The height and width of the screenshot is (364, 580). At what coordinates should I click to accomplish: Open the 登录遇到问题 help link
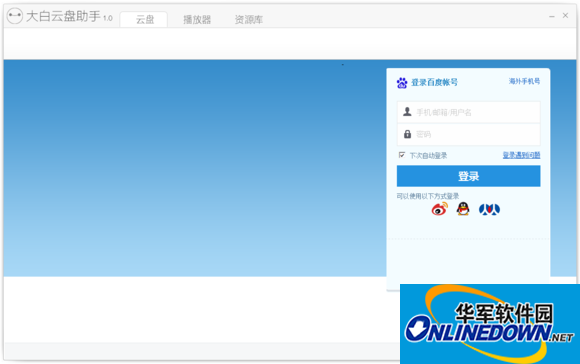point(521,155)
